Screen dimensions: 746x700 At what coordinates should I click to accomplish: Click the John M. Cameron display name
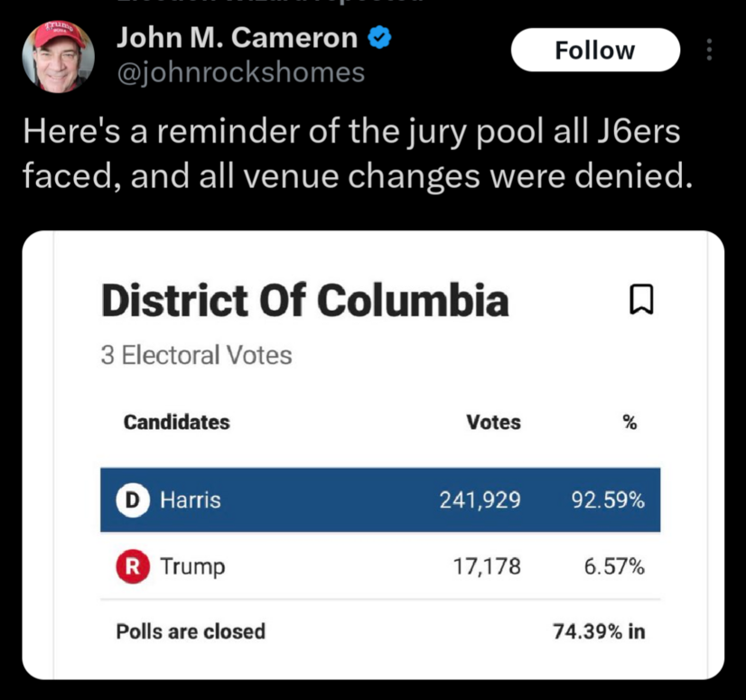pos(238,38)
